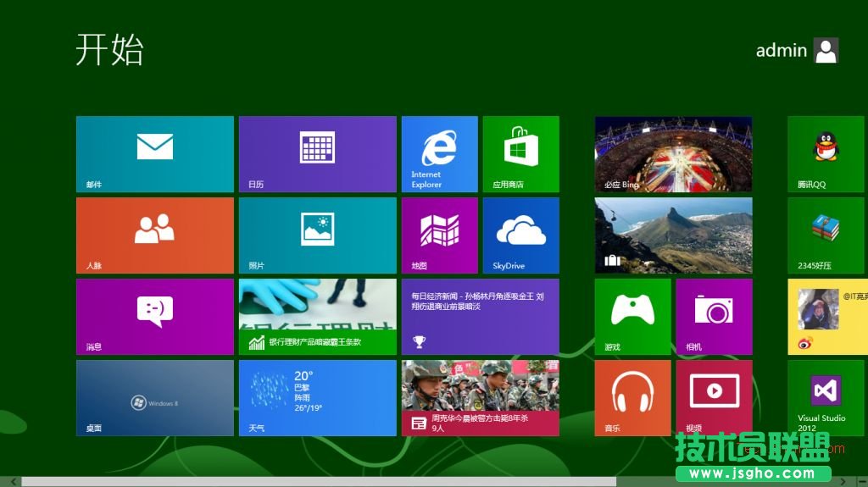Viewport: 868px width, 487px height.
Task: Open the Calendar (日历) tile
Action: pyautogui.click(x=317, y=154)
